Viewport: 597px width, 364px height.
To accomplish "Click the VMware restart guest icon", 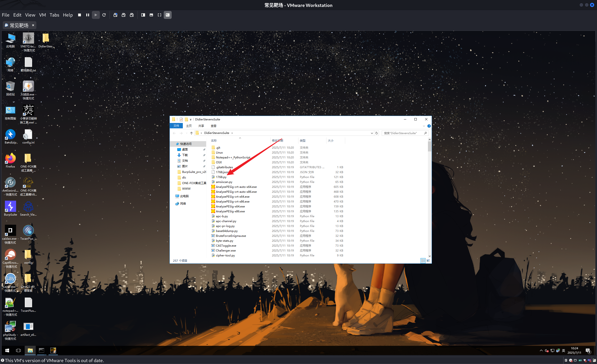I will pos(104,15).
